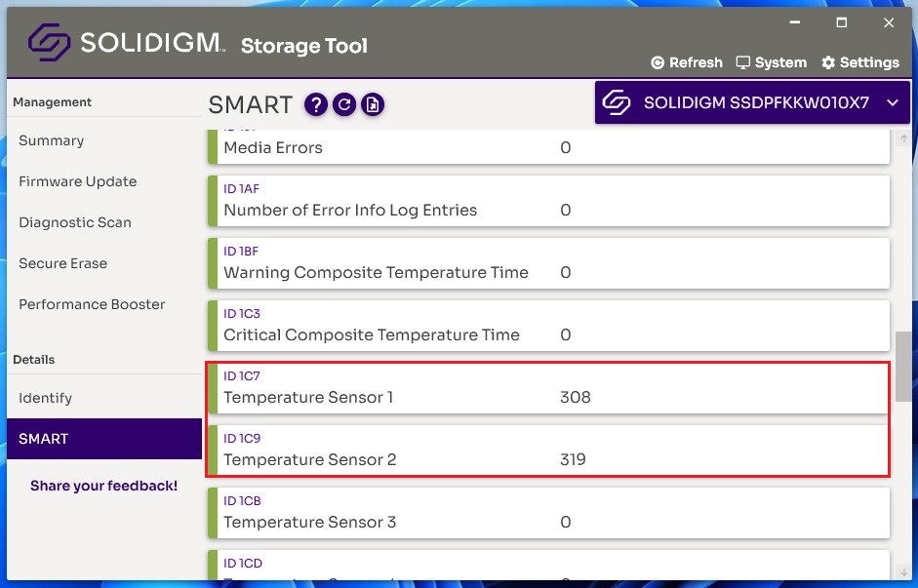The width and height of the screenshot is (918, 588).
Task: Click the value 319
Action: 573,459
